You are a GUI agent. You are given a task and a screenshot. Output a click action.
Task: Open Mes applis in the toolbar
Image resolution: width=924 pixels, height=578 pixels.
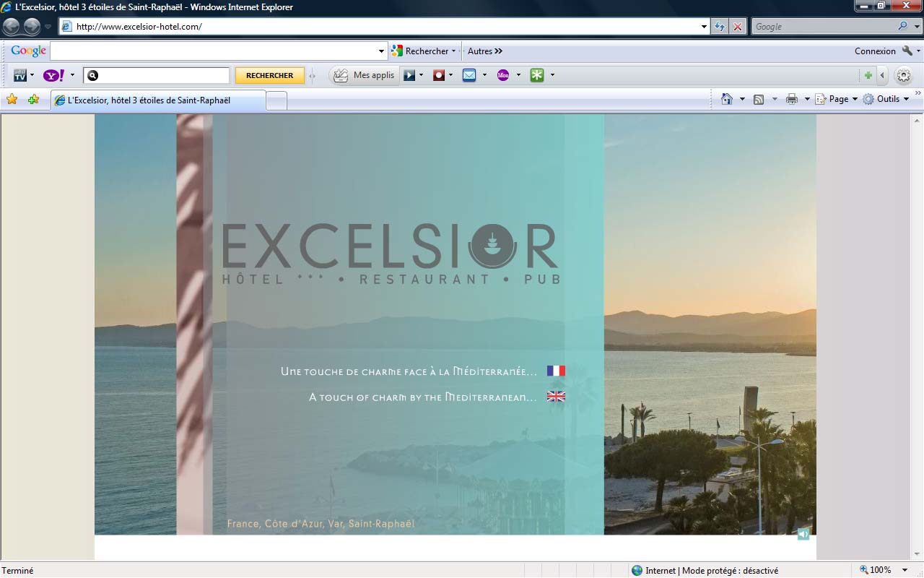(365, 75)
